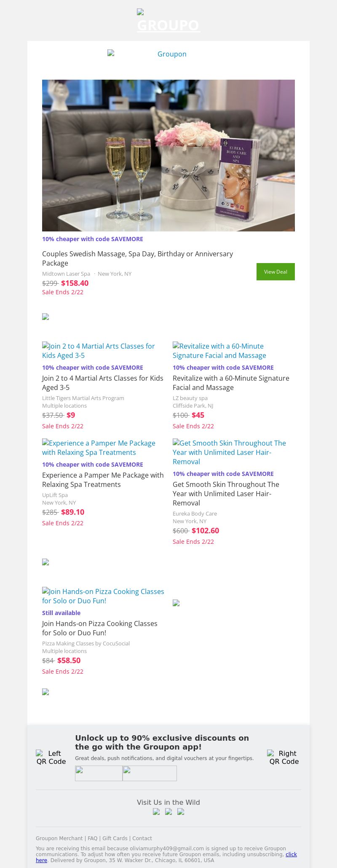The height and width of the screenshot is (868, 337).
Task: Click the leftmost social icon under Visit Us
Action: tap(156, 812)
